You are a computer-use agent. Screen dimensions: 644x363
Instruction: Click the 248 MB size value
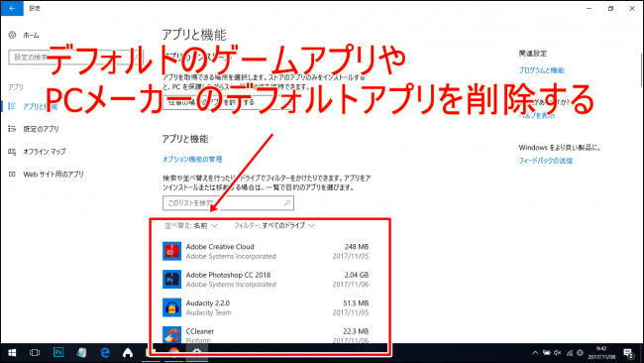pos(356,247)
